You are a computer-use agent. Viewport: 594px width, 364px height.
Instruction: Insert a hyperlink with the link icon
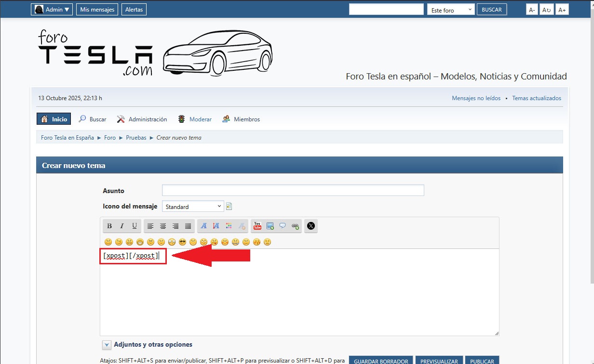[x=295, y=226]
